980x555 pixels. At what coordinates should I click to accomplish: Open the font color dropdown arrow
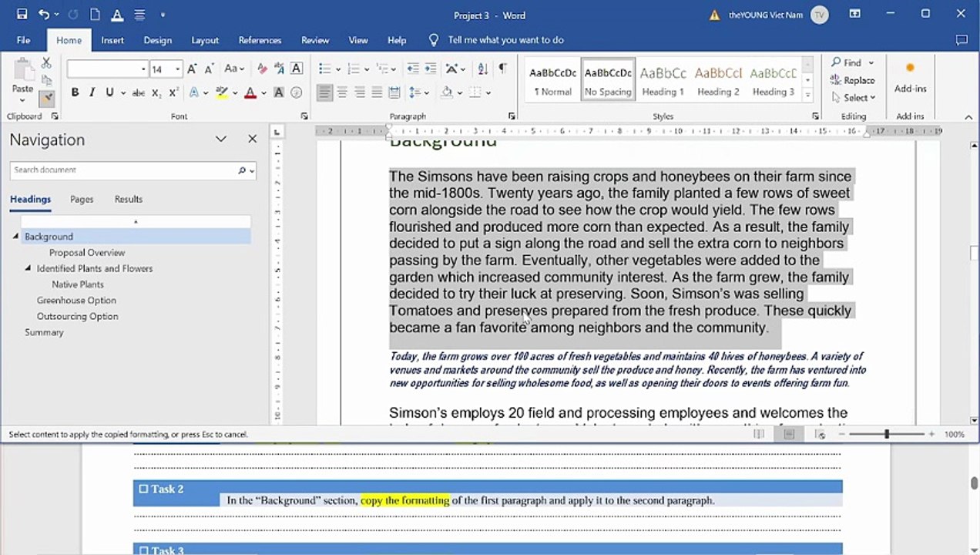(263, 92)
